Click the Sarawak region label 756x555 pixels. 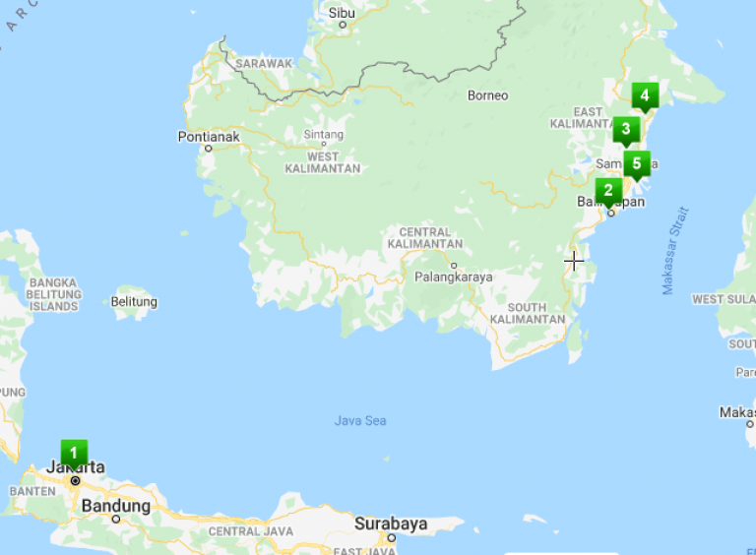[264, 63]
